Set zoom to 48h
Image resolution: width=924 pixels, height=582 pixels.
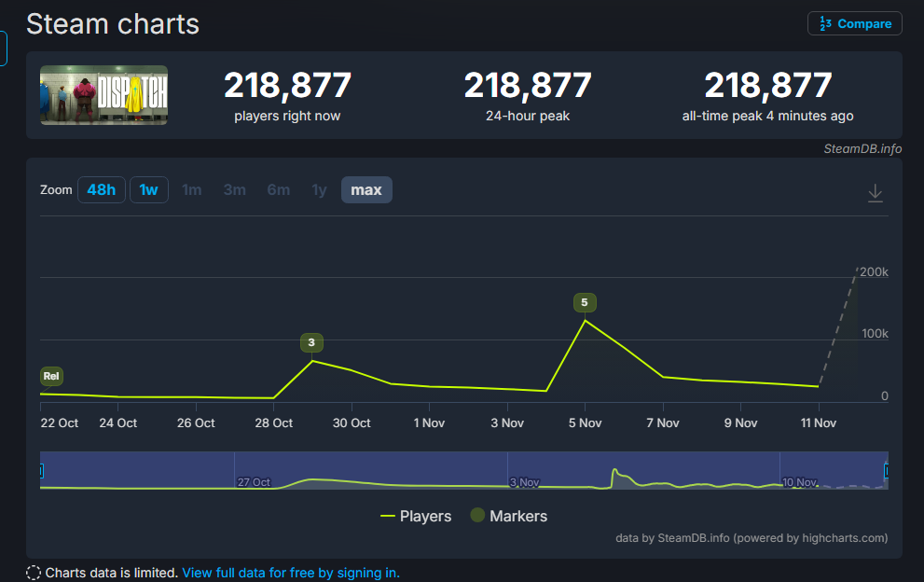pyautogui.click(x=102, y=190)
